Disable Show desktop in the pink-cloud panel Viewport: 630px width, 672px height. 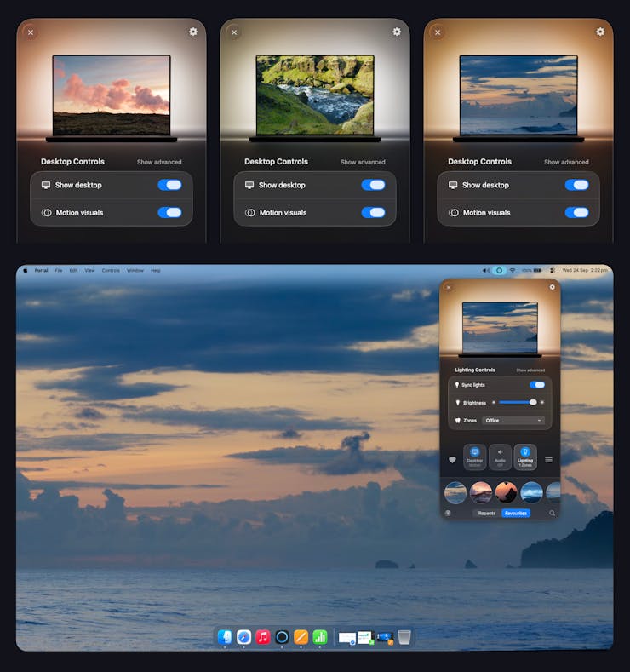pyautogui.click(x=169, y=185)
